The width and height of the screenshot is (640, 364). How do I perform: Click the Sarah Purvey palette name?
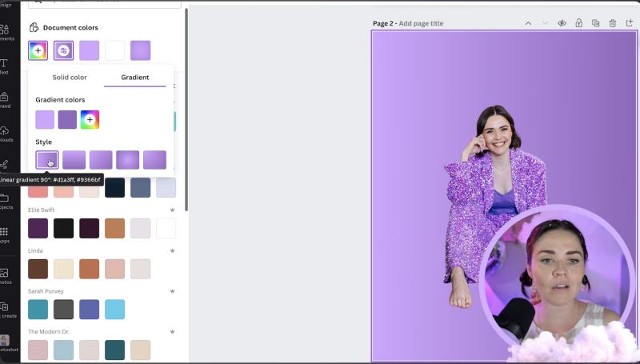click(x=46, y=291)
